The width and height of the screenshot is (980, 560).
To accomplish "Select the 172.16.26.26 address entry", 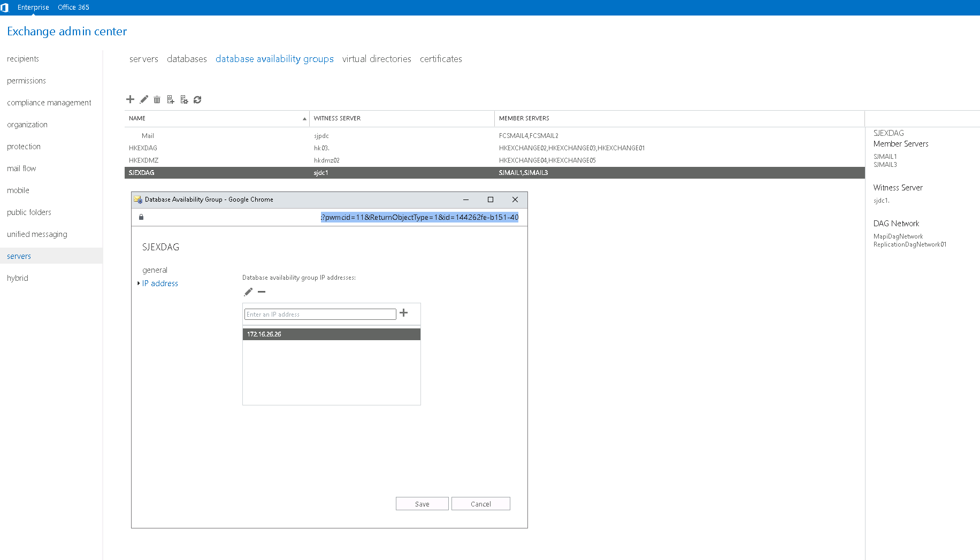I will [332, 334].
